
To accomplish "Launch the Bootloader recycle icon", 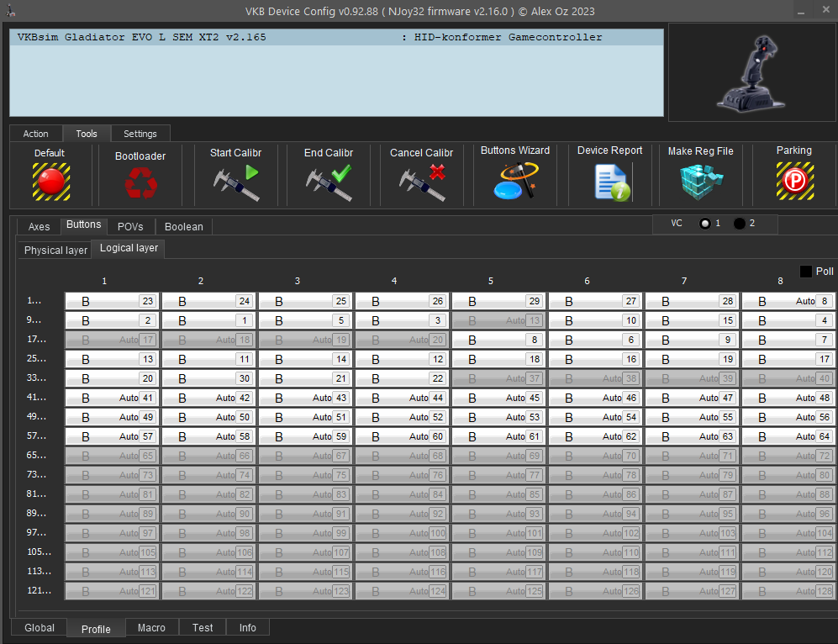I will (x=140, y=182).
